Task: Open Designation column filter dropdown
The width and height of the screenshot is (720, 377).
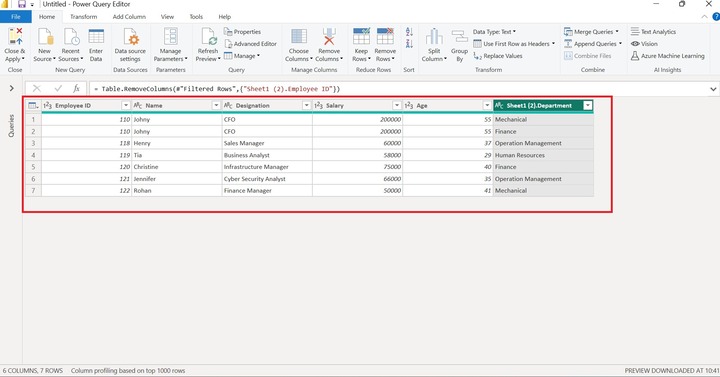Action: [306, 106]
